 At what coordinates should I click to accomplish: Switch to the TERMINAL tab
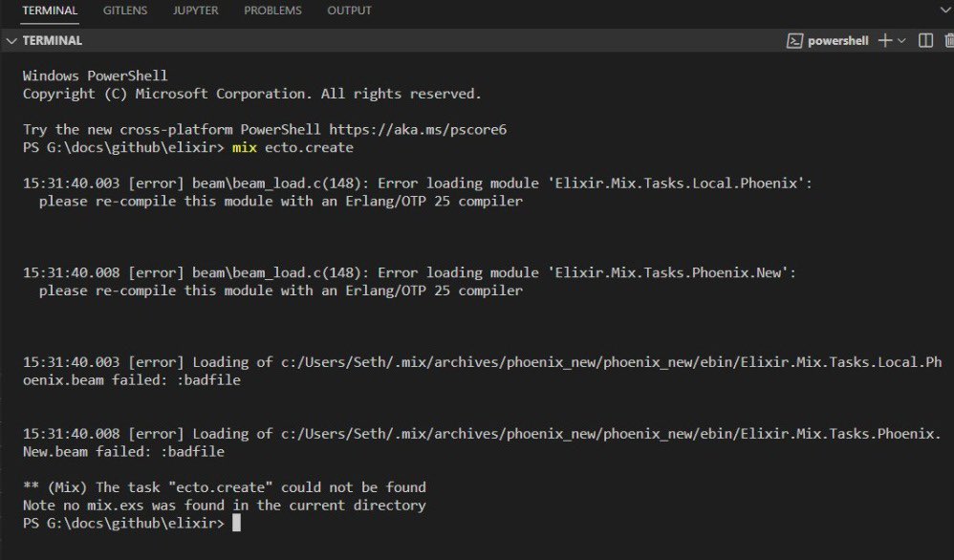[x=50, y=11]
